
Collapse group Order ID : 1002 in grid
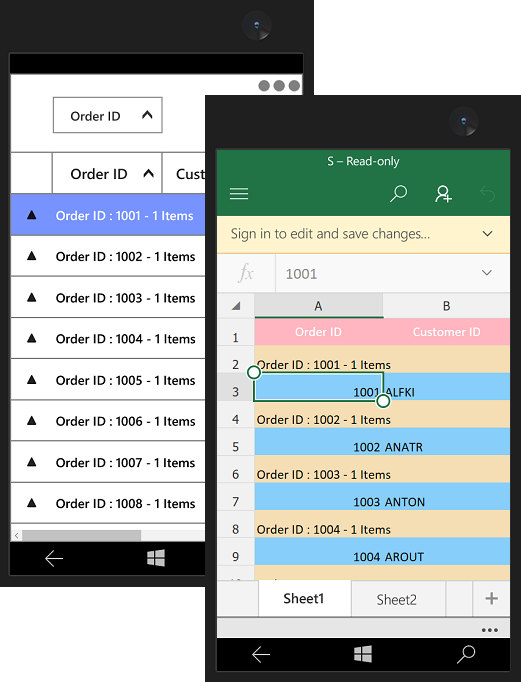pyautogui.click(x=31, y=256)
